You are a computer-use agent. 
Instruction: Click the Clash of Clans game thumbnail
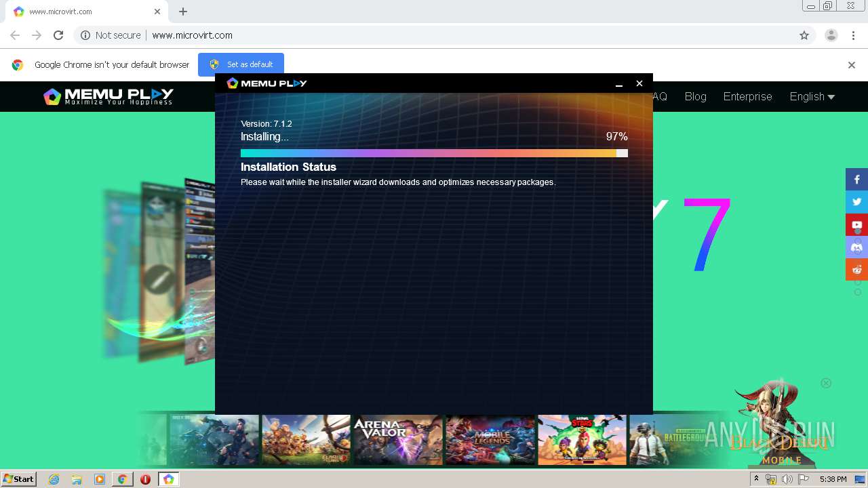(x=306, y=440)
